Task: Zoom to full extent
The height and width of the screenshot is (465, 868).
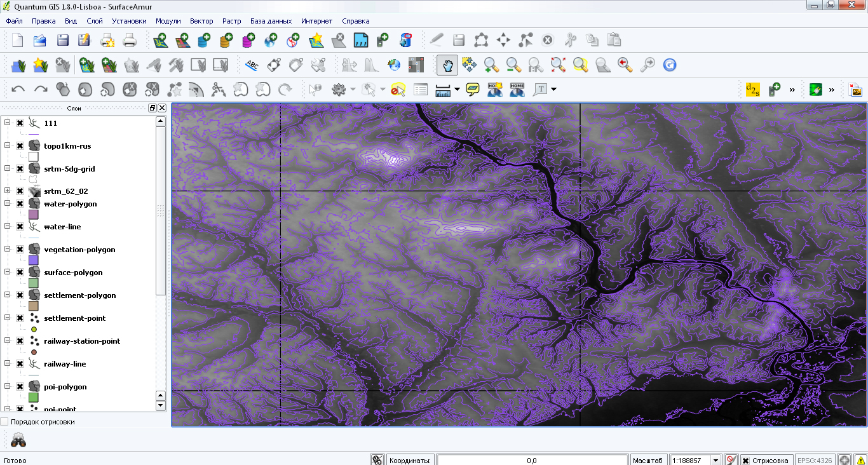Action: [x=558, y=64]
